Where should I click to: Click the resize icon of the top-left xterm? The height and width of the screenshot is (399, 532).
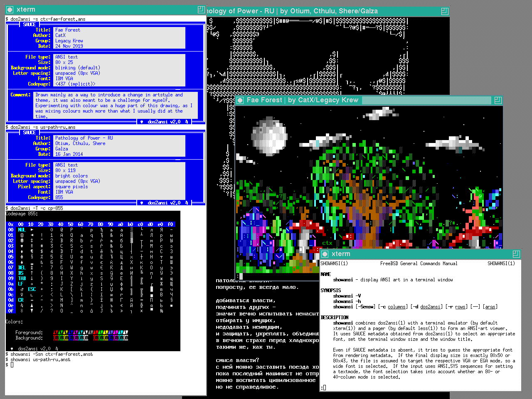[x=201, y=9]
